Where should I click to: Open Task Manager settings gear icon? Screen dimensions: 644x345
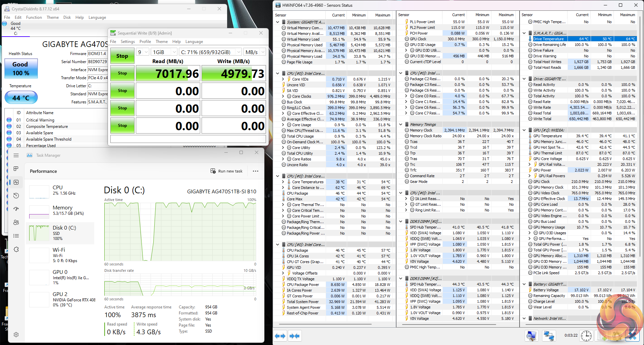[16, 335]
